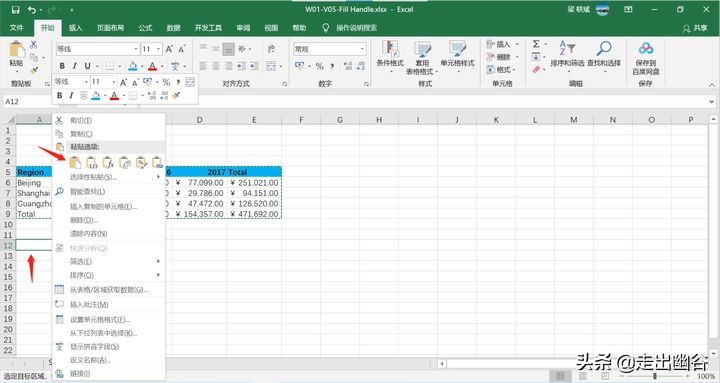The image size is (720, 383).
Task: Click the Cut scissors icon in the ribbon
Action: pos(34,45)
